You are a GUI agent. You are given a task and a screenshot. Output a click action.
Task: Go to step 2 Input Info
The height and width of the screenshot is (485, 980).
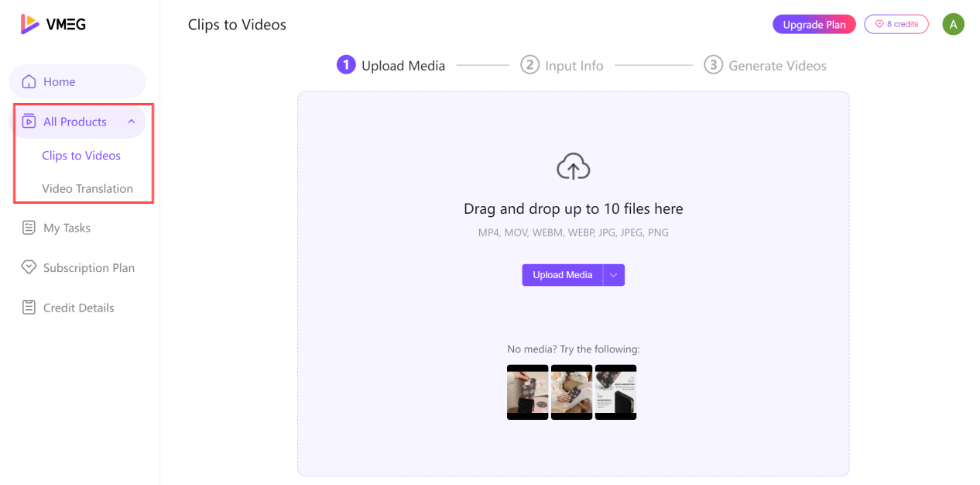click(562, 66)
